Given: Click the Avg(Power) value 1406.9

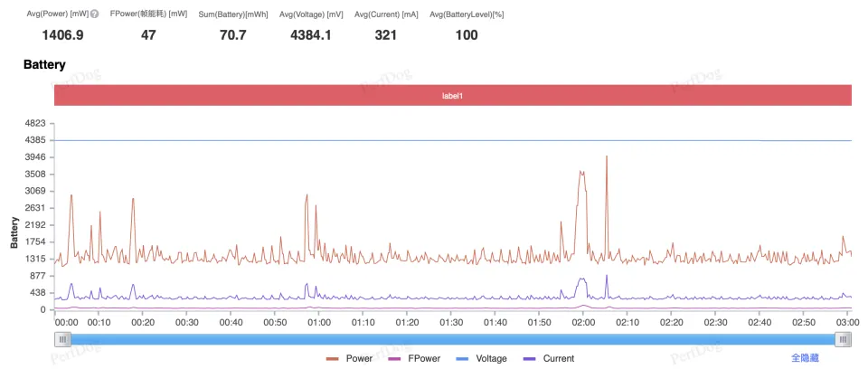Looking at the screenshot, I should click(62, 35).
